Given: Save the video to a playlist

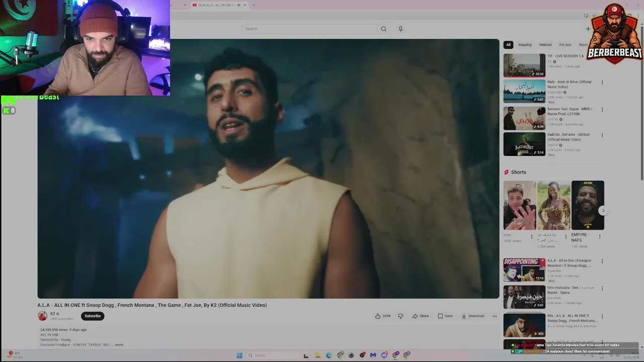Looking at the screenshot, I should coord(445,316).
